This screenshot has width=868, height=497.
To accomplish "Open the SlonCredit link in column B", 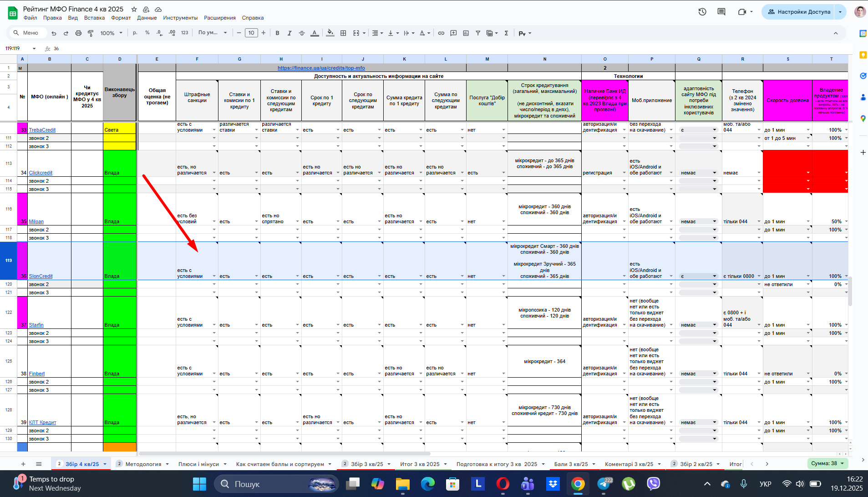I will point(41,276).
